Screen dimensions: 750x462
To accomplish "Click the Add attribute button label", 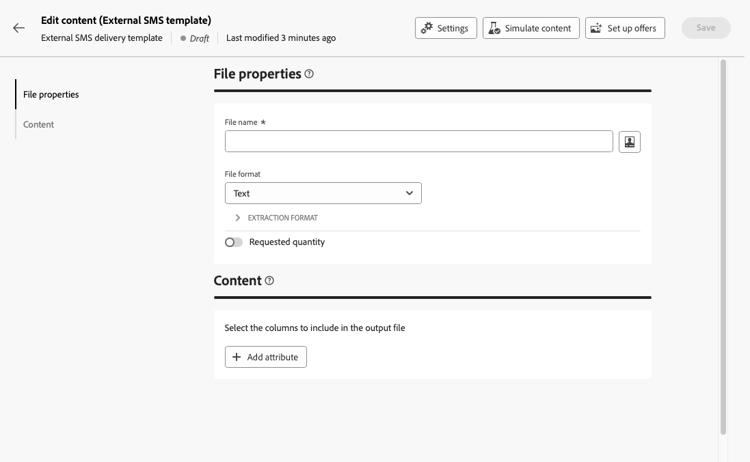I will click(x=273, y=357).
